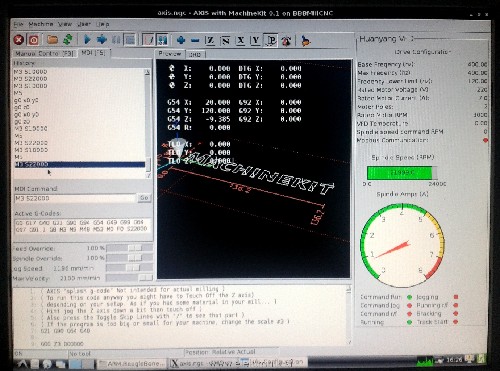Select the highlighted M3 S22000 history entry
This screenshot has width=500, height=371.
point(80,164)
